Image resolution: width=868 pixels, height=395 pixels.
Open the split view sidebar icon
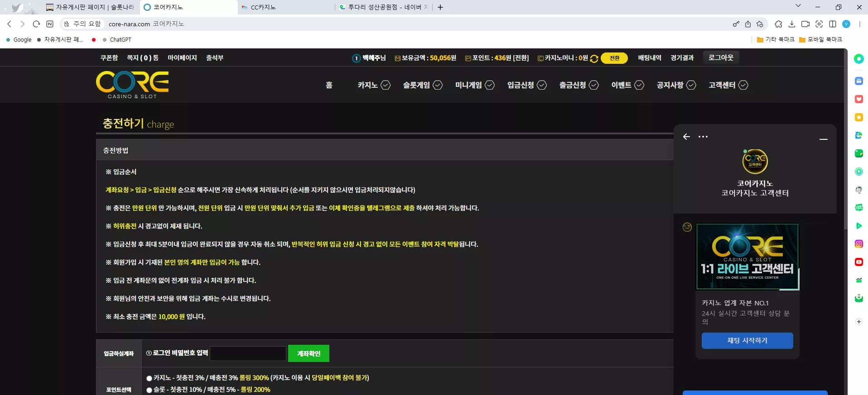[833, 24]
